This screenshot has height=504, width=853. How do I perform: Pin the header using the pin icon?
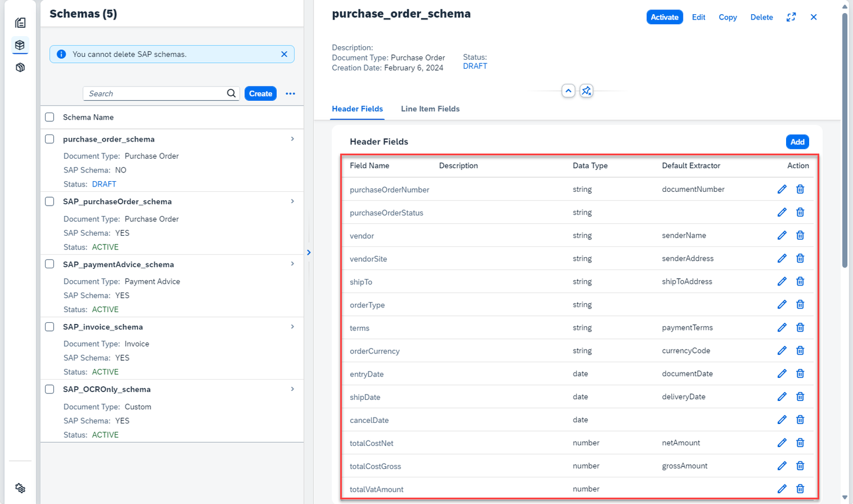[x=586, y=91]
